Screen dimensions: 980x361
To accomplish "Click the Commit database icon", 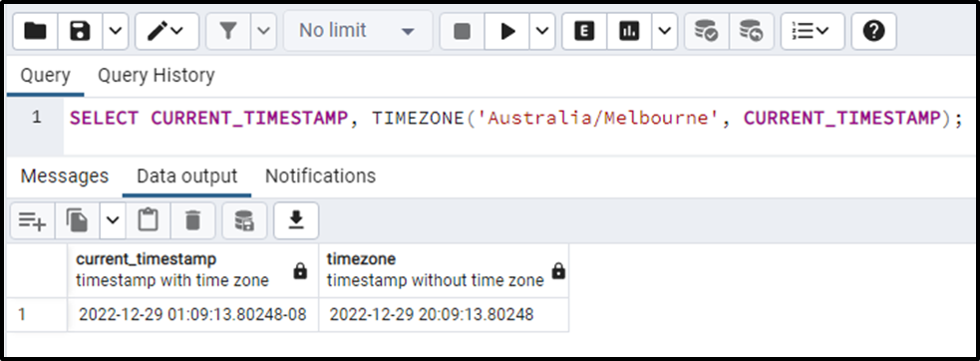I will tap(706, 31).
